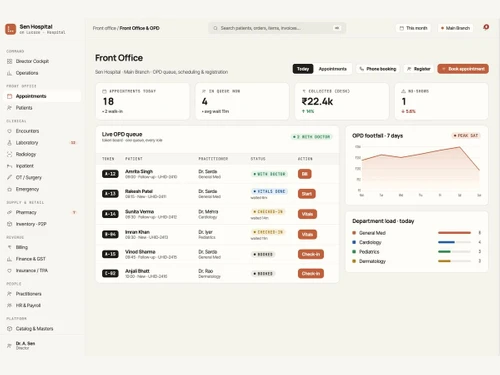
Task: Click the Practitioners person icon
Action: click(x=9, y=294)
